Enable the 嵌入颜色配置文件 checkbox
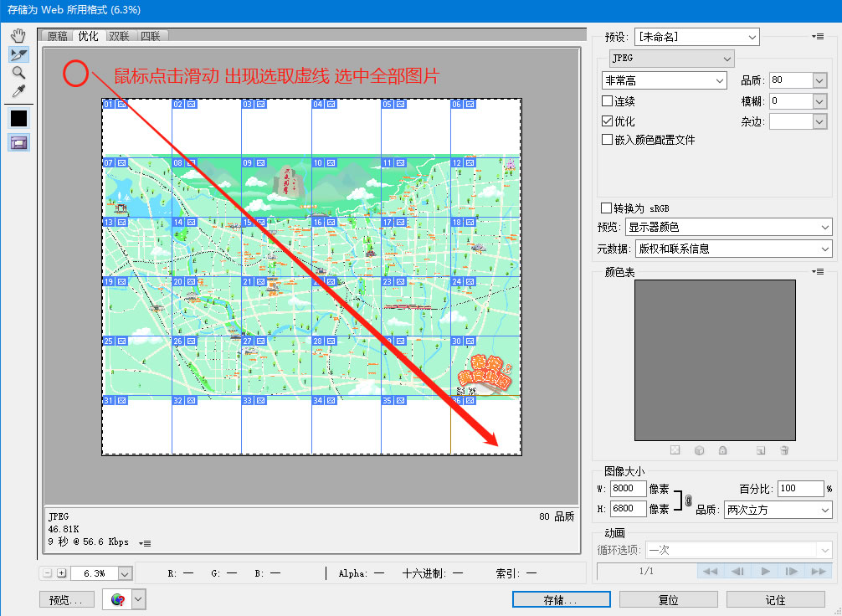The width and height of the screenshot is (842, 616). (x=608, y=140)
